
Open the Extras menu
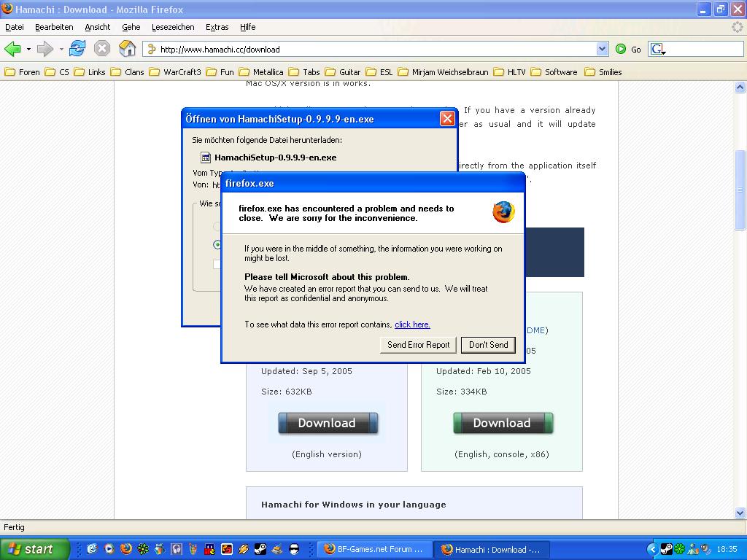[x=217, y=27]
